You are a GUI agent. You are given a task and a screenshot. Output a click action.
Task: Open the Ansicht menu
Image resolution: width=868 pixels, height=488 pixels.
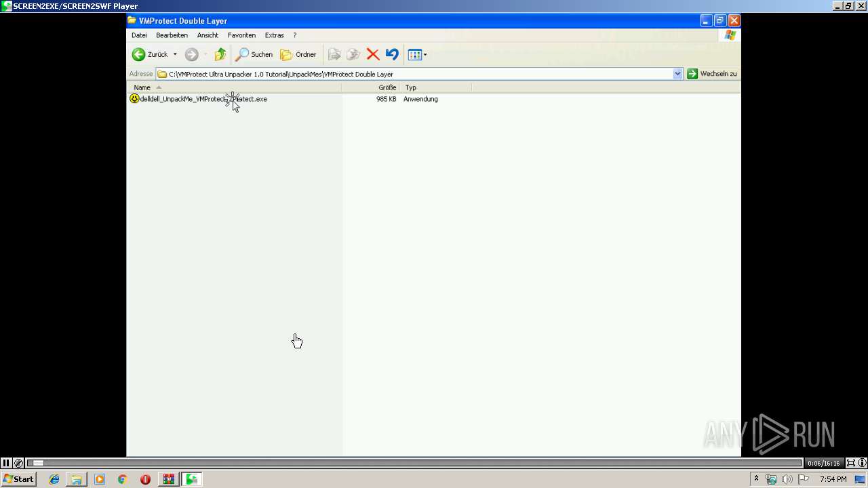tap(208, 35)
